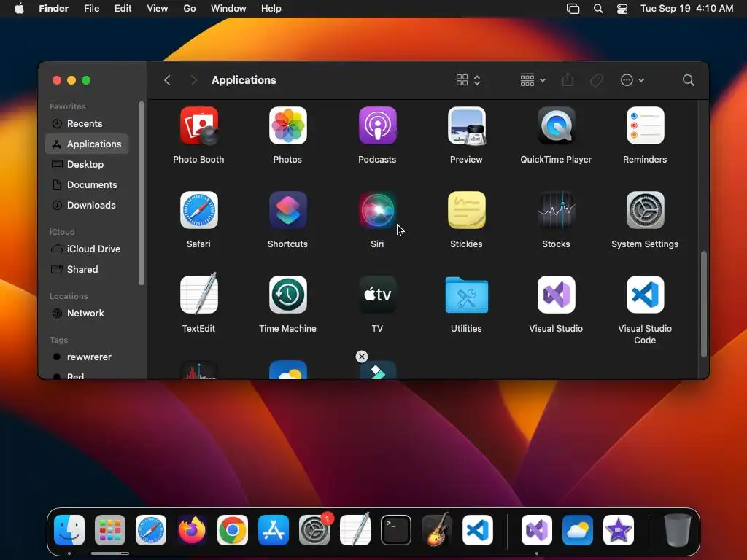The image size is (747, 560).
Task: Open Downloads in the sidebar
Action: click(x=88, y=205)
